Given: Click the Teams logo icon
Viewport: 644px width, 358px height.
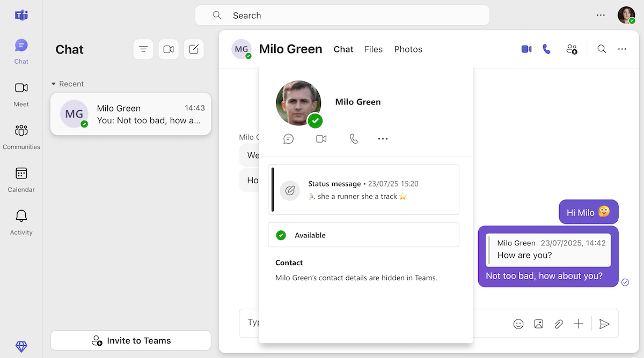Looking at the screenshot, I should [21, 15].
